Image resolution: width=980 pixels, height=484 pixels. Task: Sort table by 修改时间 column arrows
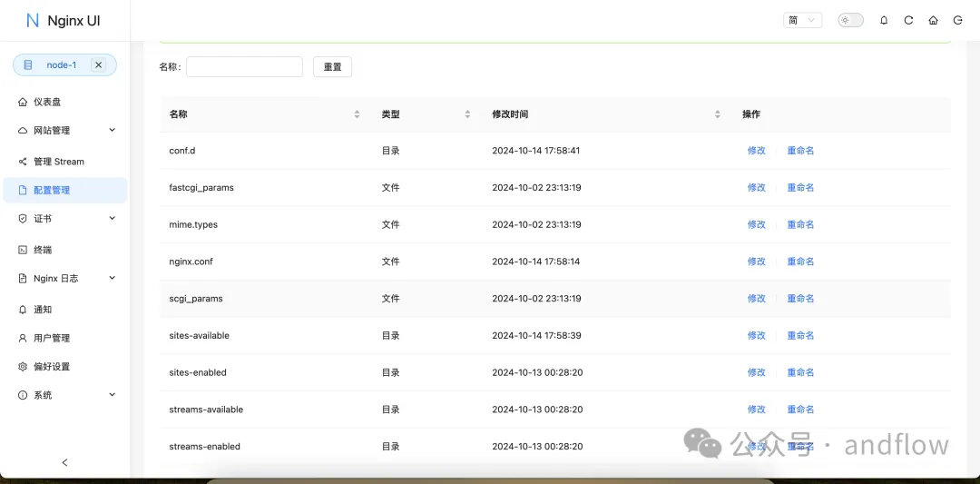coord(717,114)
